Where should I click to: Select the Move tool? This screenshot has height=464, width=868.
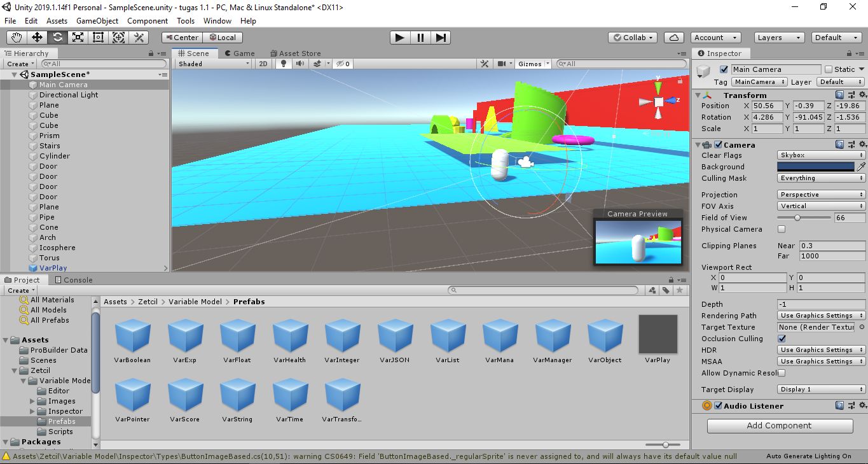click(x=37, y=37)
